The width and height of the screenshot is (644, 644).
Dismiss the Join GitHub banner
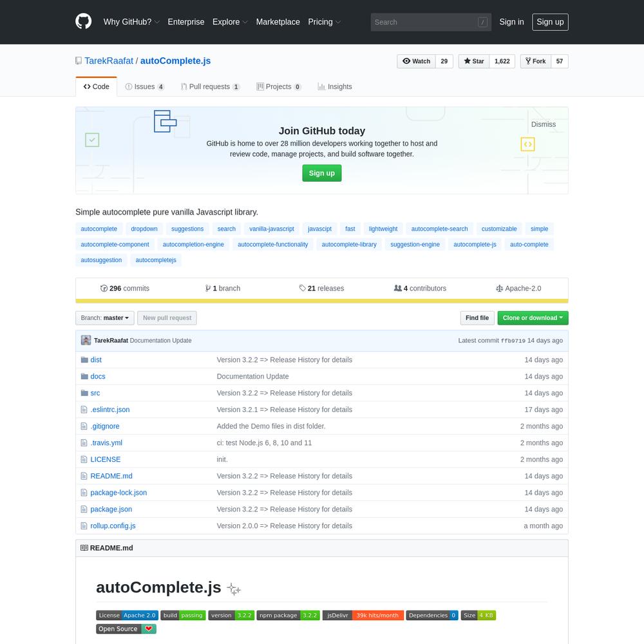coord(544,124)
